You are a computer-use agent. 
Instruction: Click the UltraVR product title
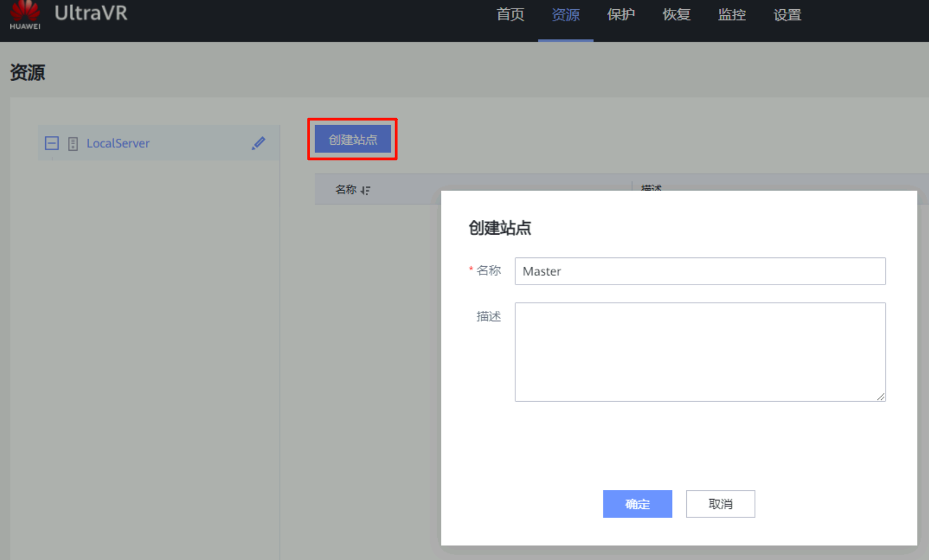(91, 13)
